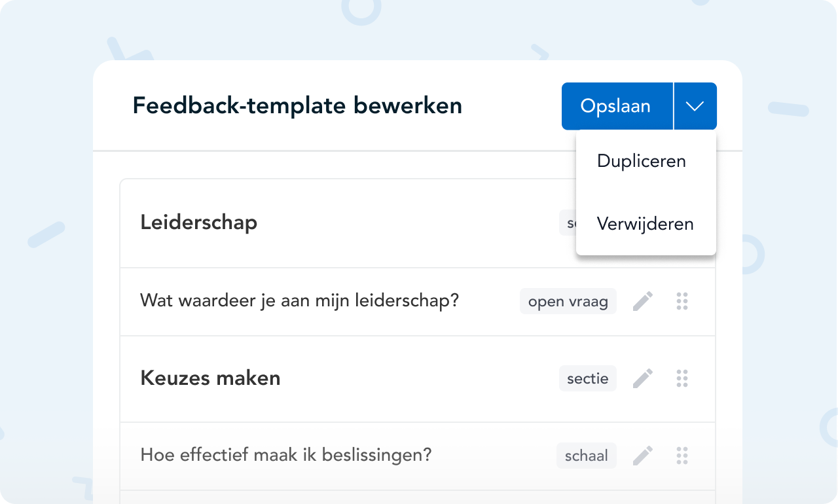The height and width of the screenshot is (504, 838).
Task: Click the 'Hoe effectief maak ik beslissingen?' question
Action: point(285,455)
